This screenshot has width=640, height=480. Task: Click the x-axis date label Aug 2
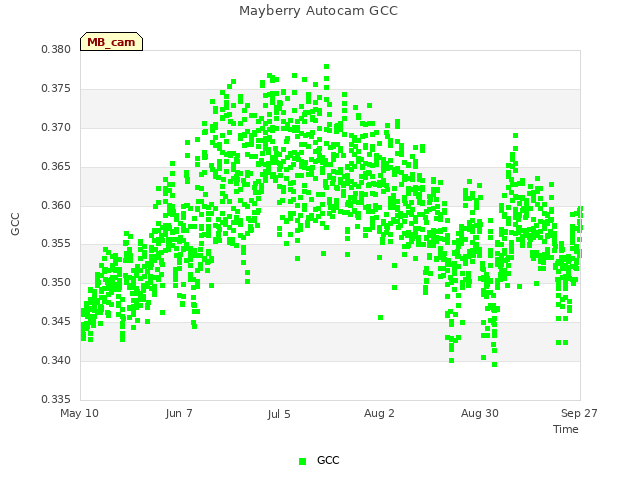(379, 413)
